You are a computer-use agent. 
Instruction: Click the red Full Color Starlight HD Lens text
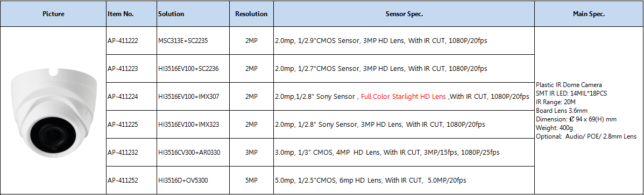(x=403, y=97)
